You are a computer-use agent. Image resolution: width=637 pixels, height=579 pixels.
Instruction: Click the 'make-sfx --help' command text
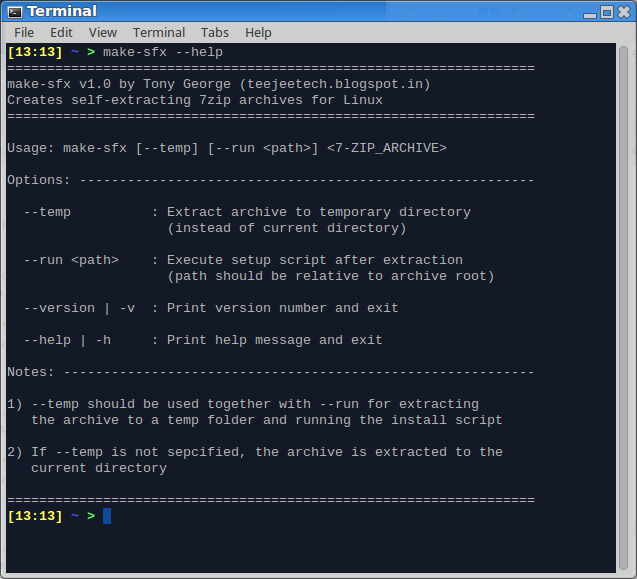pyautogui.click(x=163, y=52)
